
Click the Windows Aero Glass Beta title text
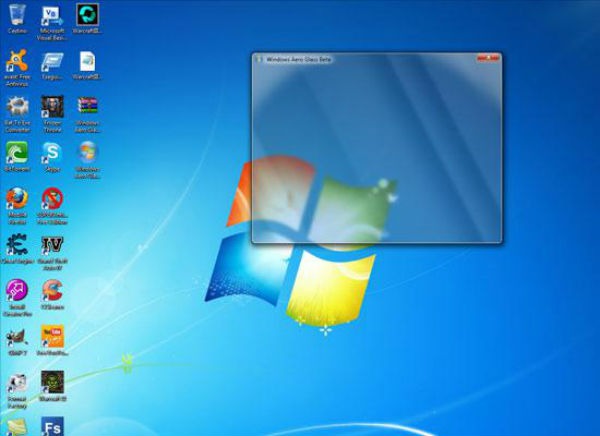(x=298, y=60)
